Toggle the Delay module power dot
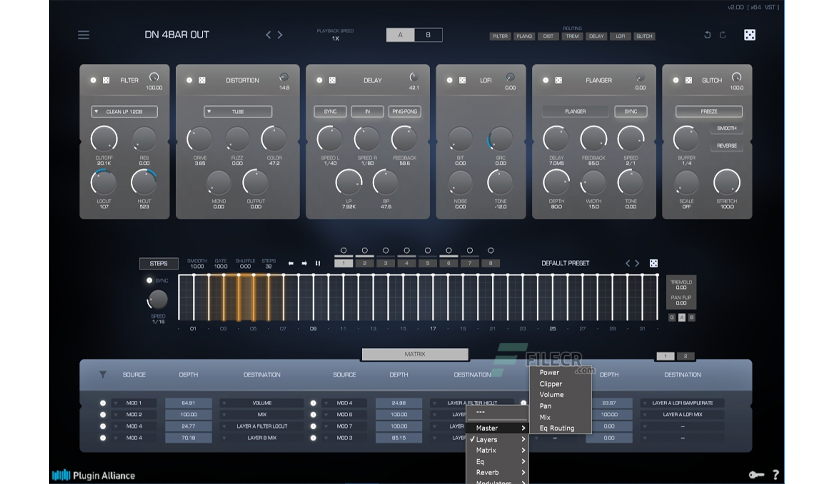836x484 pixels. (319, 80)
